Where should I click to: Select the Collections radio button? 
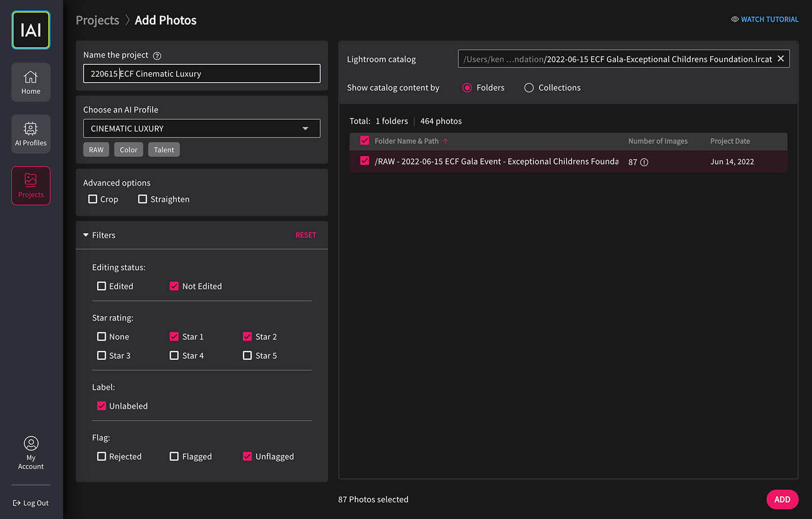pos(529,88)
